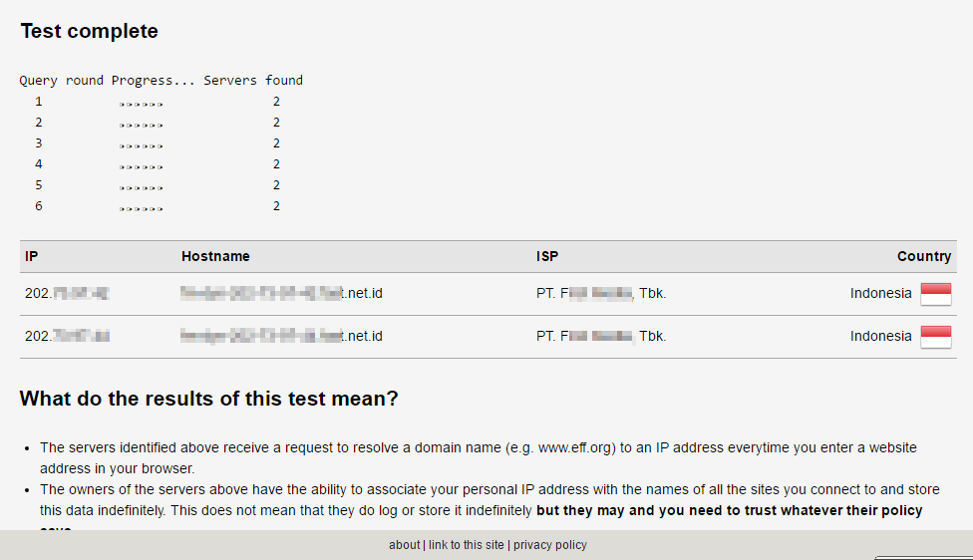Select the second row IP address starting 202

tap(67, 336)
